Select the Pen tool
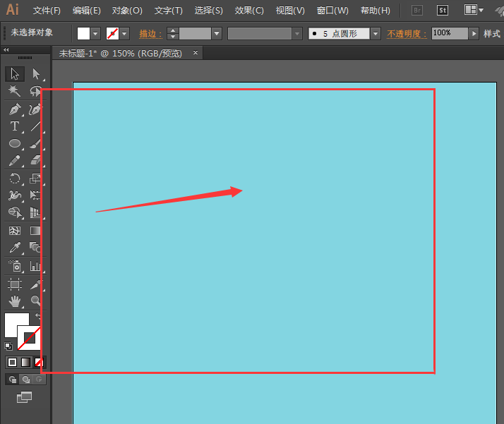The width and height of the screenshot is (504, 424). (x=14, y=109)
